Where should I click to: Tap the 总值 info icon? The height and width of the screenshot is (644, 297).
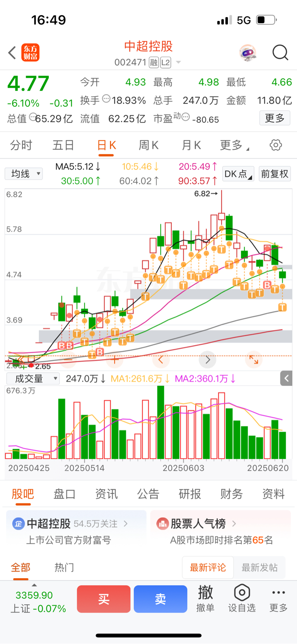click(x=33, y=117)
